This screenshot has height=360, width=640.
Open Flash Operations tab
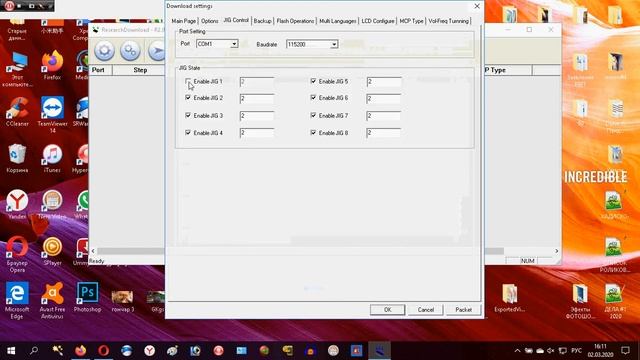(x=295, y=21)
